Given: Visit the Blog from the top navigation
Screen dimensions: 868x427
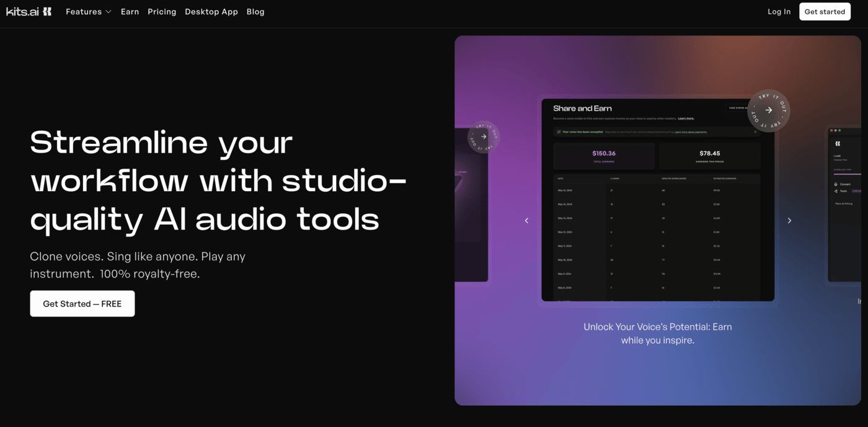Looking at the screenshot, I should pos(255,11).
